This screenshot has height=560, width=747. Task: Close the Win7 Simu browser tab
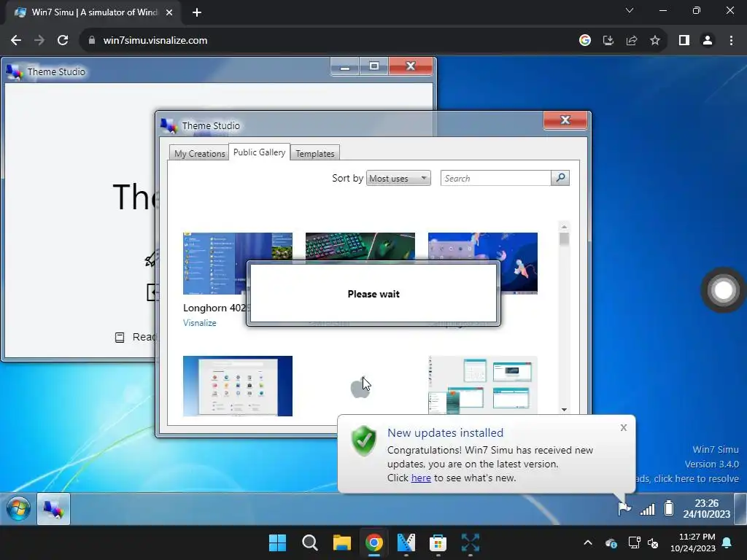tap(169, 12)
